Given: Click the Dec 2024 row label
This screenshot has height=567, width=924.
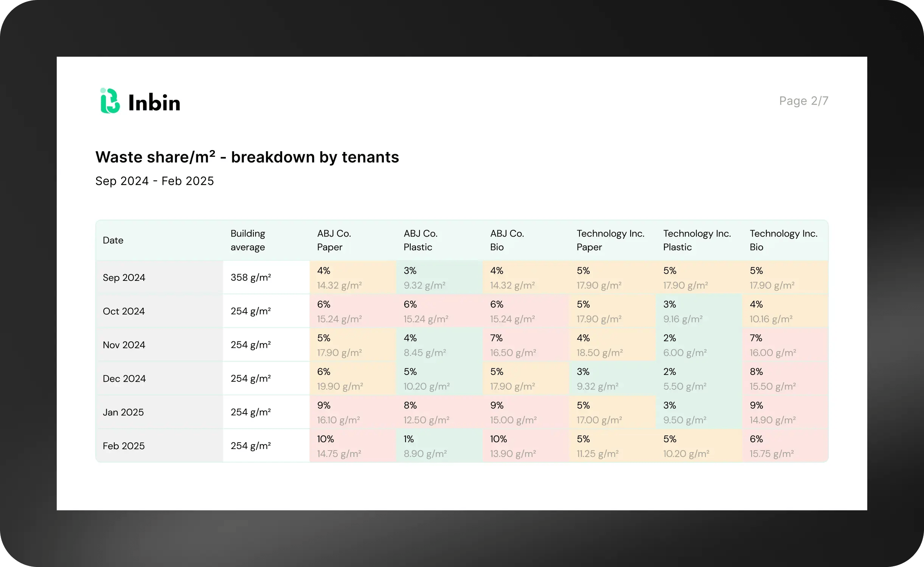Looking at the screenshot, I should [124, 379].
